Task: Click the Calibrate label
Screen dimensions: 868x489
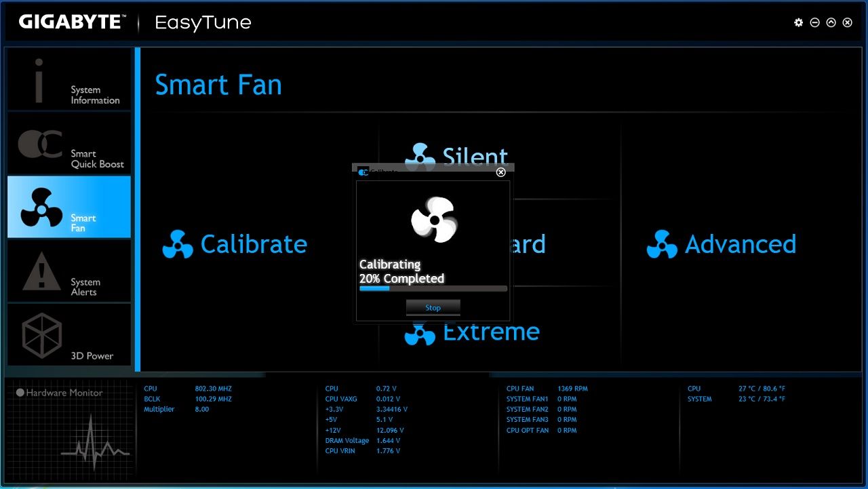Action: click(x=254, y=244)
